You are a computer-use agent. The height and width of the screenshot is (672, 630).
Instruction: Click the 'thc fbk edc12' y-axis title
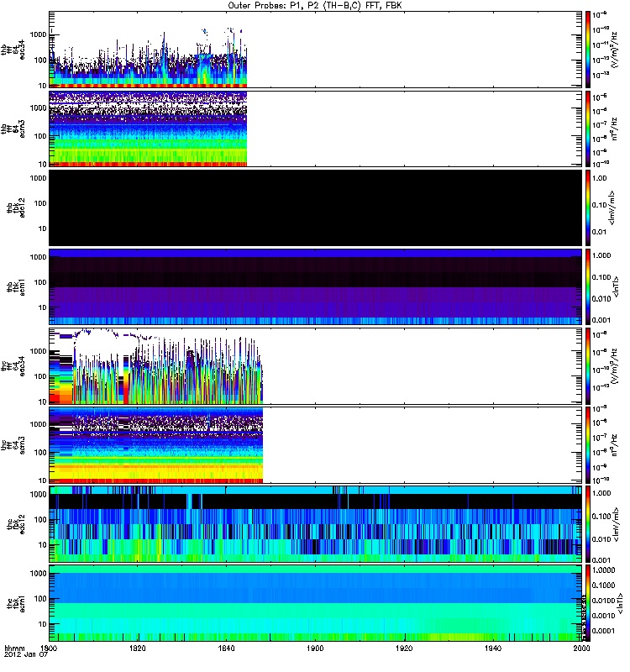pyautogui.click(x=15, y=524)
